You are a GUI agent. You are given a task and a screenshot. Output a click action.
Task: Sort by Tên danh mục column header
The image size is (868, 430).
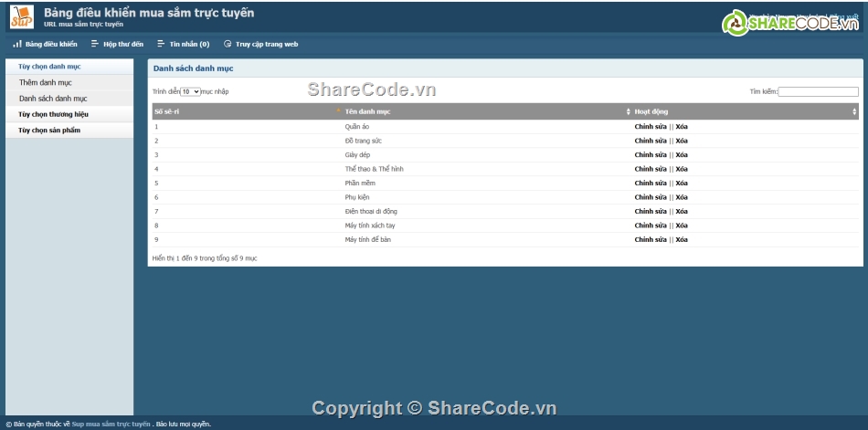coord(487,111)
